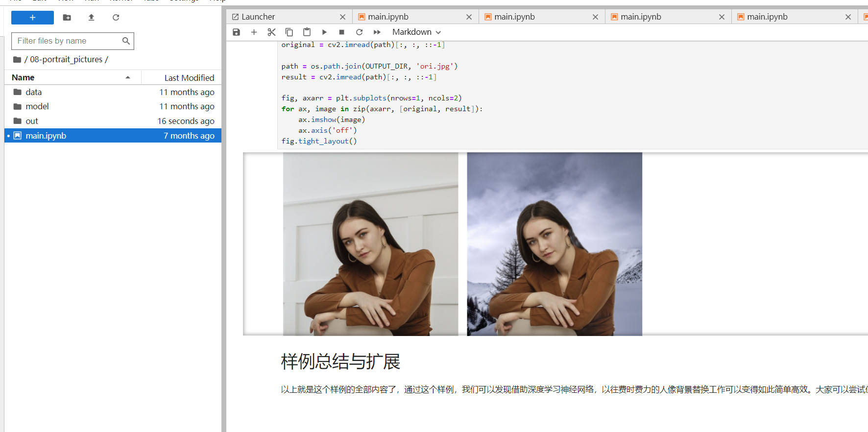Viewport: 868px width, 432px height.
Task: Click the Upload Files arrow icon
Action: point(91,18)
